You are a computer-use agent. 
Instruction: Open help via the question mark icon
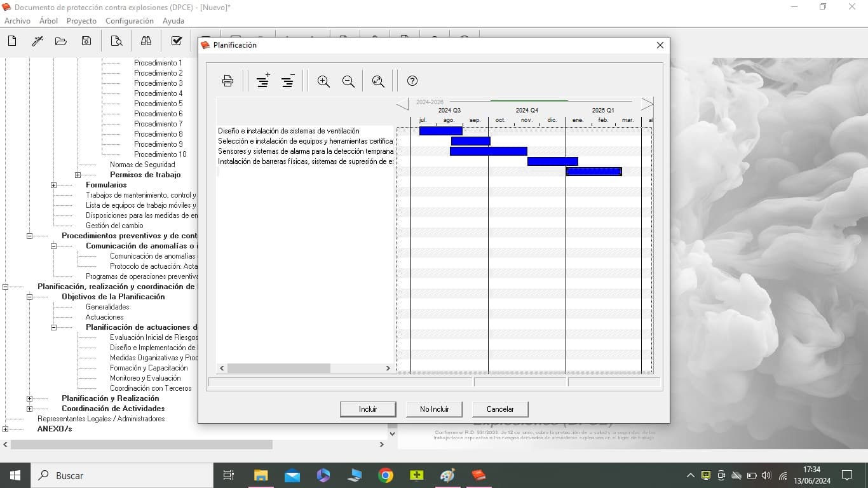point(412,81)
